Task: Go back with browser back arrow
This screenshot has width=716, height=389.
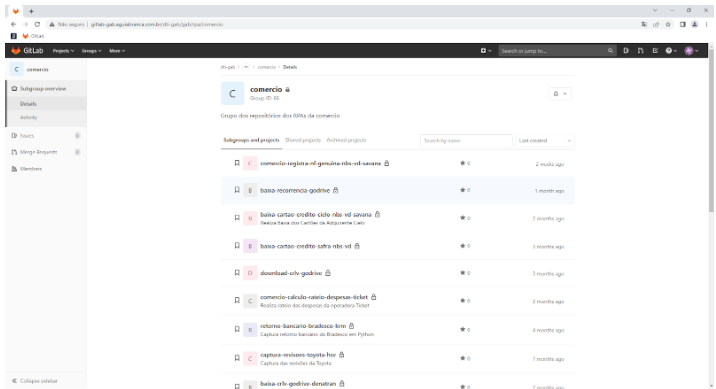Action: pyautogui.click(x=13, y=24)
